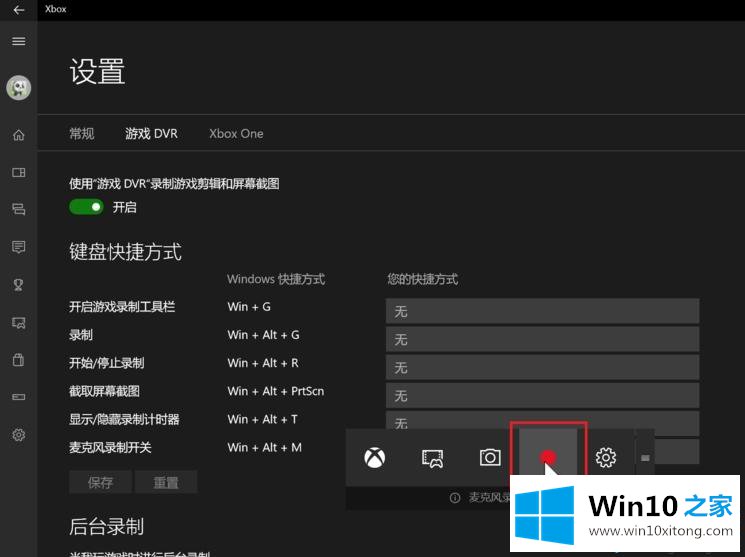Click the 重置 button
Image resolution: width=745 pixels, height=557 pixels.
click(x=166, y=482)
